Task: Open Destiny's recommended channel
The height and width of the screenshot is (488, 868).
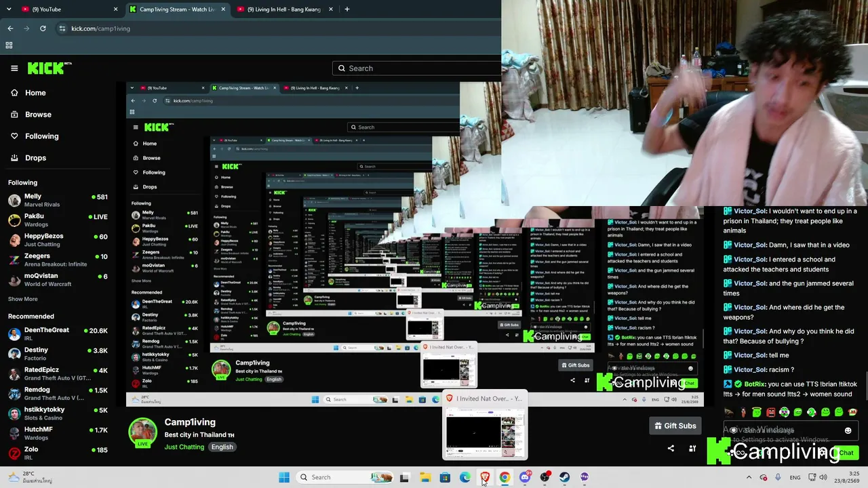Action: click(x=58, y=354)
